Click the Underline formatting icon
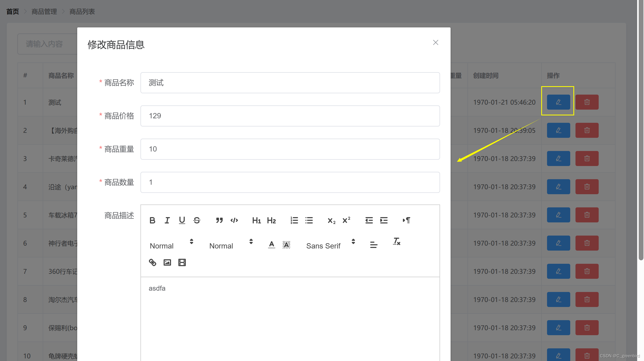This screenshot has width=644, height=361. (x=182, y=220)
